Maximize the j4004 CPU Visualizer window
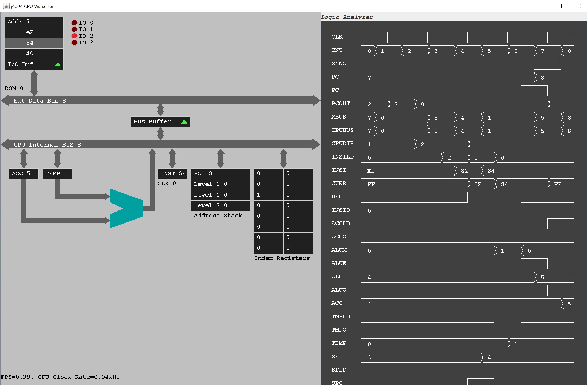This screenshot has width=588, height=386. (x=559, y=6)
